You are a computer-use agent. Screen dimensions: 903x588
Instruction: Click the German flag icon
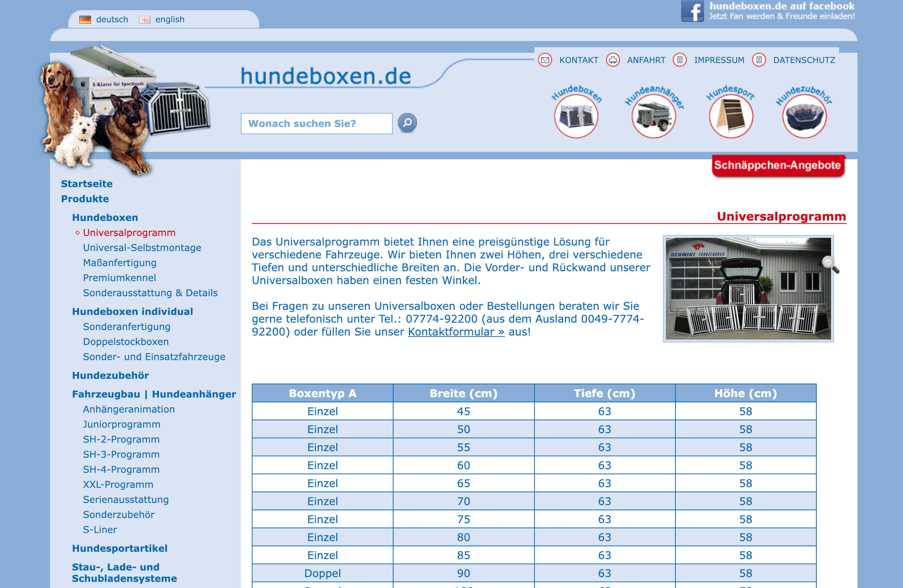(85, 19)
